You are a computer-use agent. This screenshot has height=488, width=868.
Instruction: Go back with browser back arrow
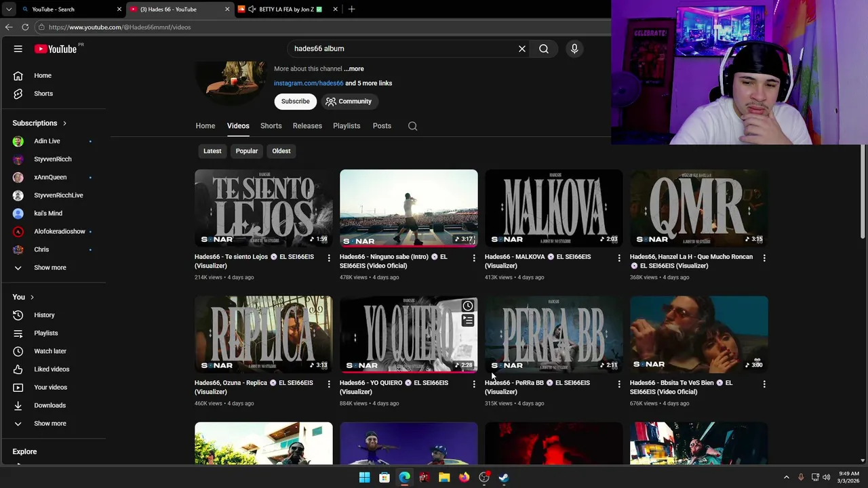[x=9, y=27]
